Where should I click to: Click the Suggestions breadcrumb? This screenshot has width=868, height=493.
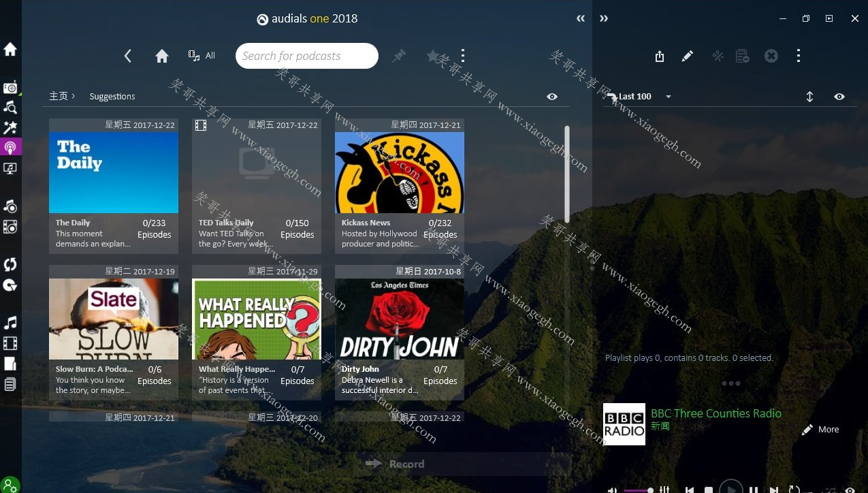(112, 97)
